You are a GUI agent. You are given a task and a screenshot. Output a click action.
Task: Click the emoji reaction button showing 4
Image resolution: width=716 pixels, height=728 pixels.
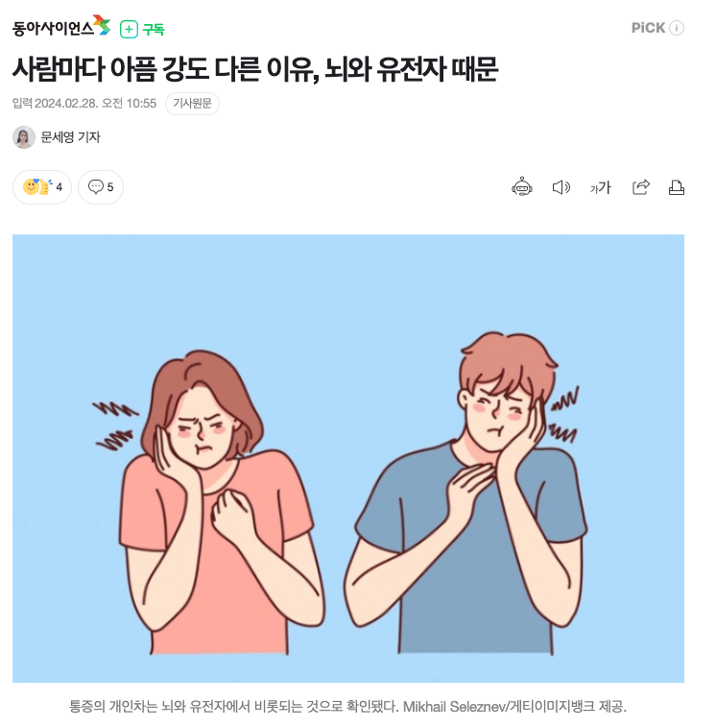[42, 187]
